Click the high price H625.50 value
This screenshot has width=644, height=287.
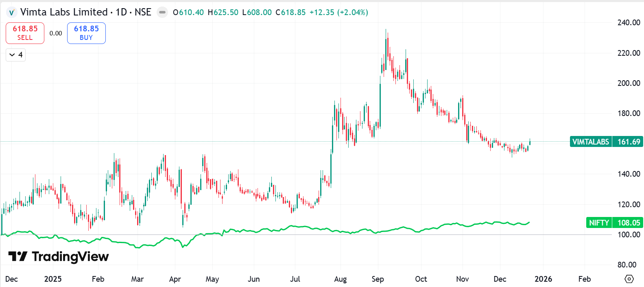pos(223,12)
